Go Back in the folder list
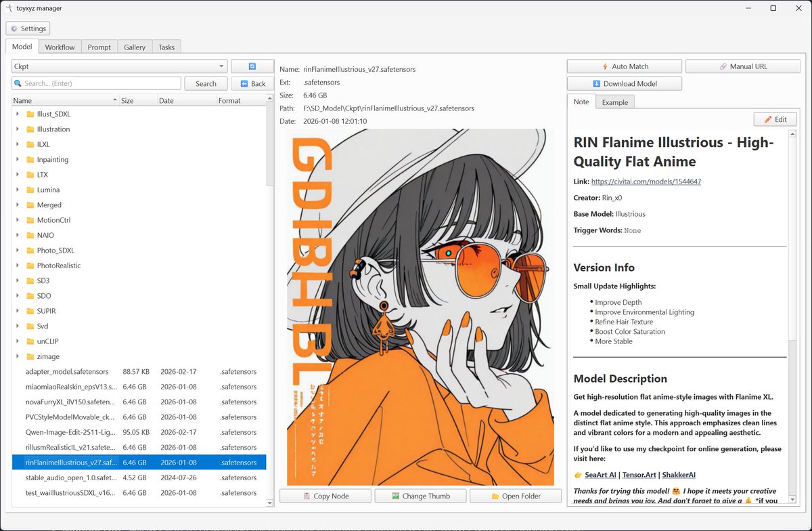The image size is (812, 531). click(x=252, y=83)
